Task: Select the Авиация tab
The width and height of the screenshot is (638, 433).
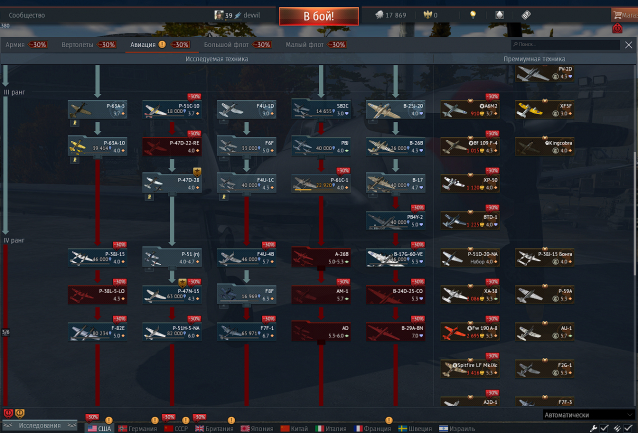Action: (x=160, y=44)
